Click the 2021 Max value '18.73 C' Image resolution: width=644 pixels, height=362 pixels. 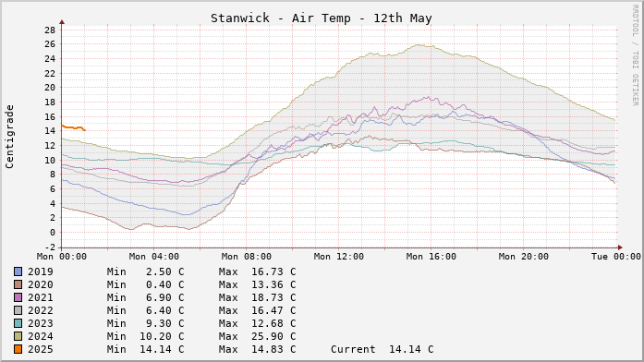pos(273,297)
